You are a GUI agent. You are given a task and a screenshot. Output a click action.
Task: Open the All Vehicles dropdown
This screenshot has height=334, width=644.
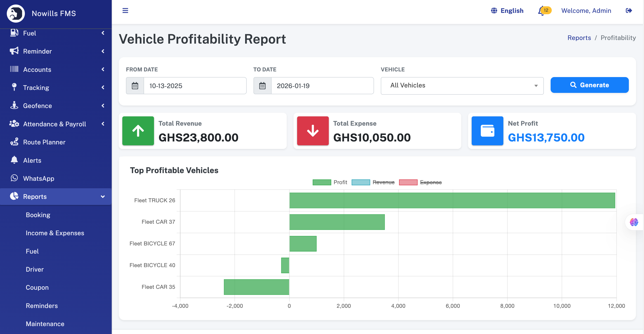(462, 86)
